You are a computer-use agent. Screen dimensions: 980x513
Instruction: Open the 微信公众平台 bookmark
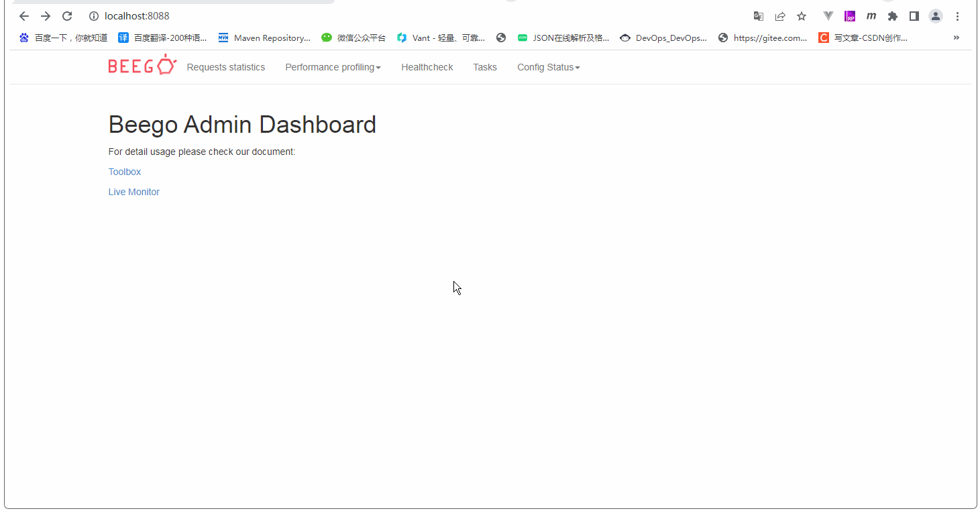click(x=353, y=38)
